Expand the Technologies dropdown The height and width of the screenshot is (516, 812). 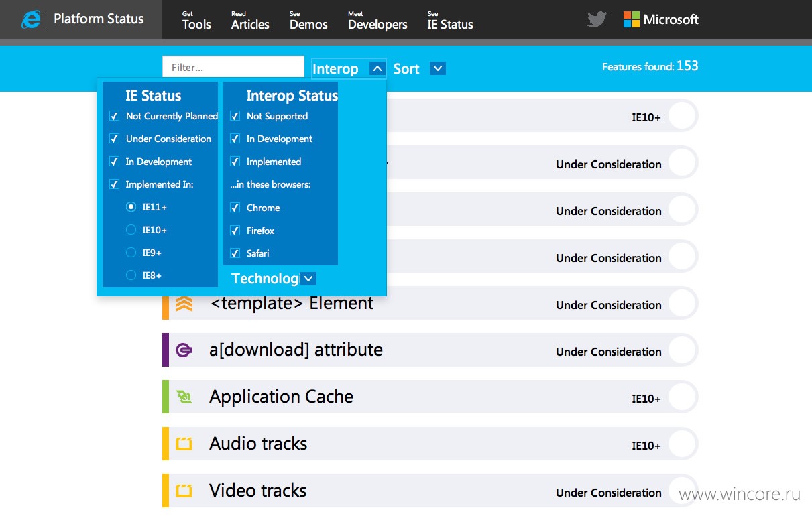click(308, 278)
